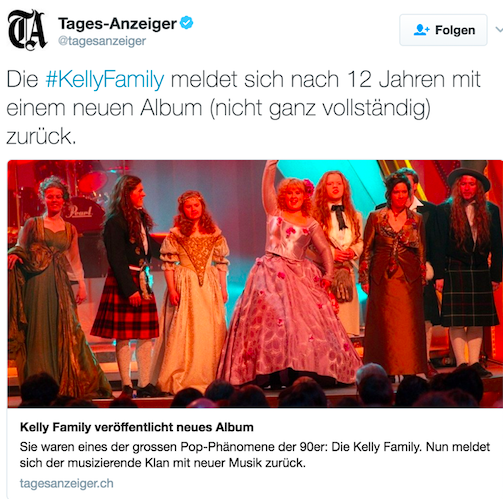Click the tweet text about 12 Jahren

click(x=243, y=108)
